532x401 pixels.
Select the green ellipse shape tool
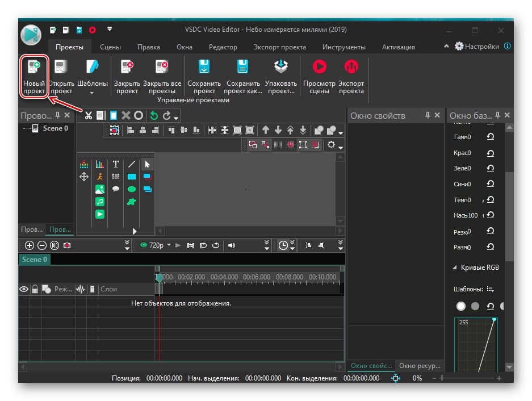[x=132, y=189]
